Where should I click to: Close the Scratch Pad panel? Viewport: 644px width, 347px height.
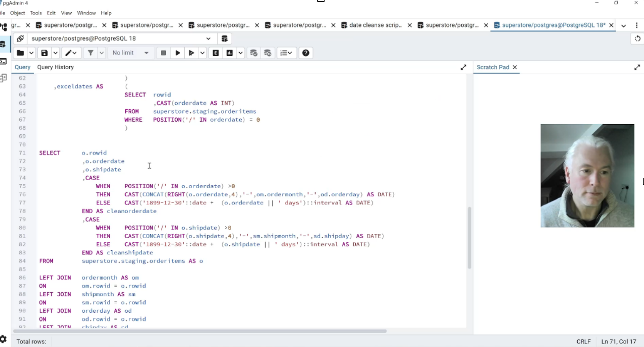tap(515, 67)
